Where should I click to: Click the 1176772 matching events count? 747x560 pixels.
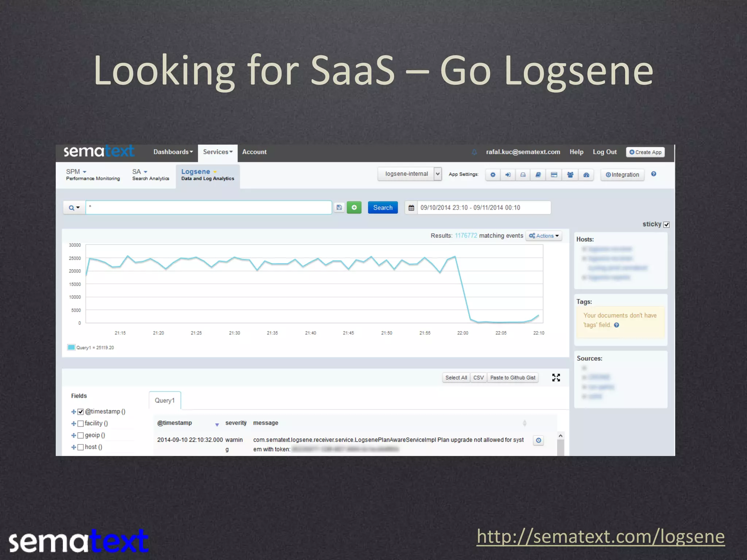pyautogui.click(x=466, y=236)
